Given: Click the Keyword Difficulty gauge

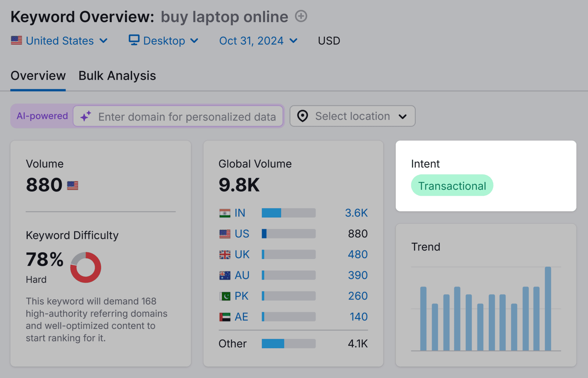Looking at the screenshot, I should pos(86,267).
